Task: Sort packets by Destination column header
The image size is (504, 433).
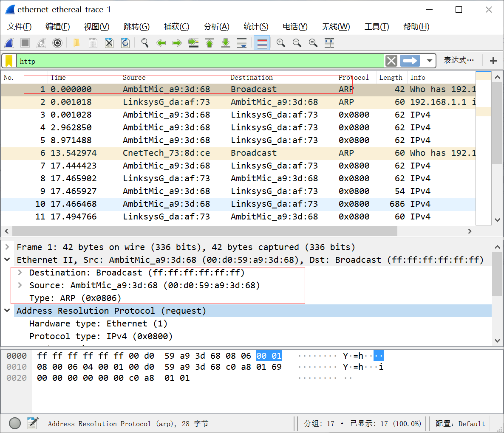Action: tap(282, 77)
